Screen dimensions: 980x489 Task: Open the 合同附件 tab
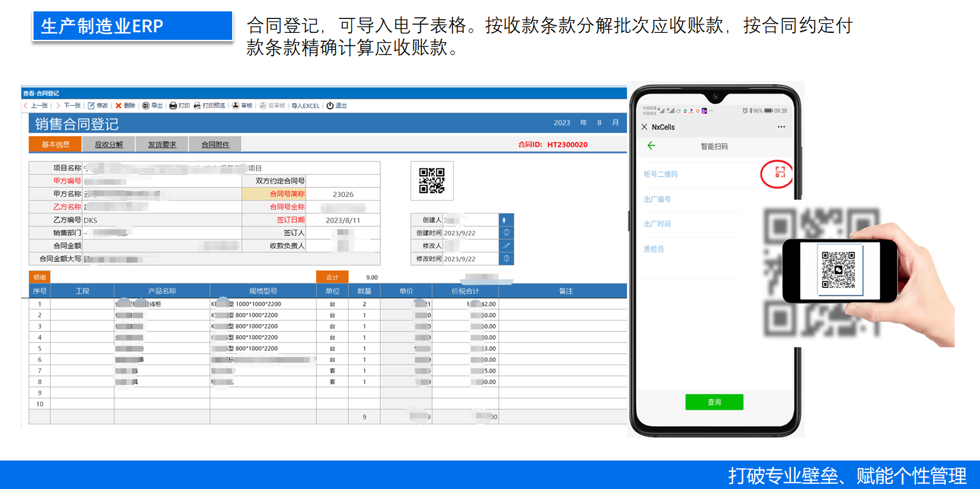coord(215,144)
